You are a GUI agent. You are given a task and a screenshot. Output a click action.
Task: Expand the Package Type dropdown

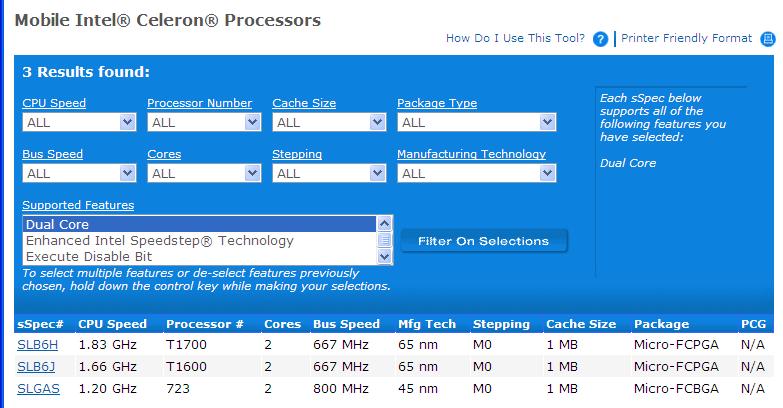pyautogui.click(x=477, y=122)
